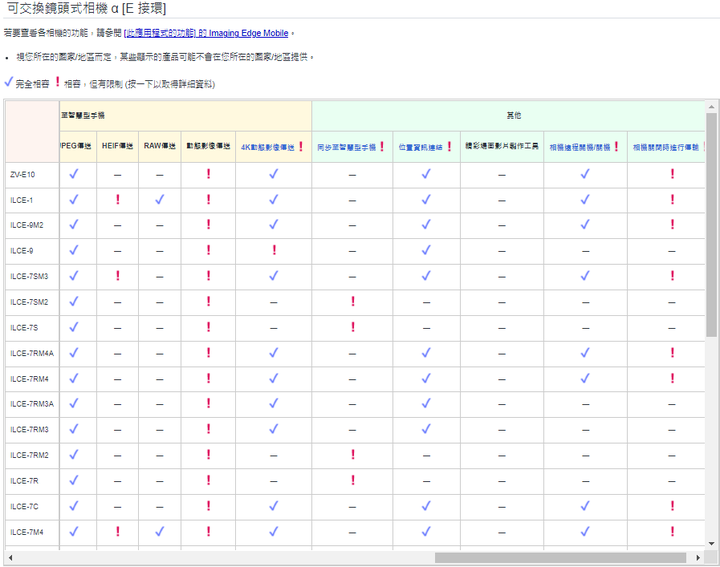720x567 pixels.
Task: Select the ILCE-7C model name cell
Action: (x=32, y=507)
